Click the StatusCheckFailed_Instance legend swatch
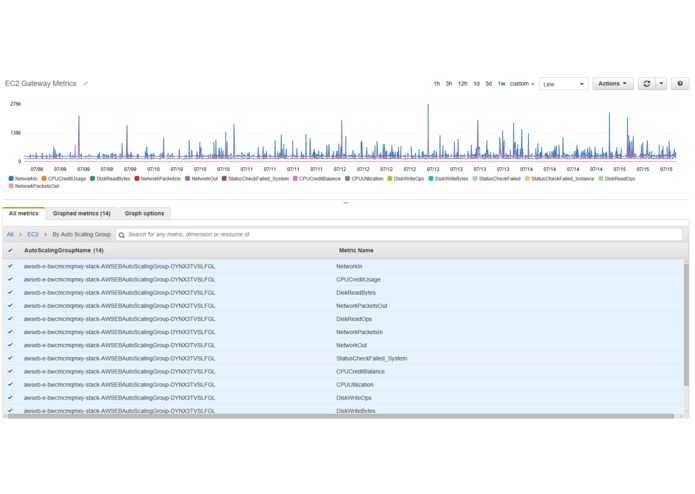The width and height of the screenshot is (695, 494). tap(527, 179)
